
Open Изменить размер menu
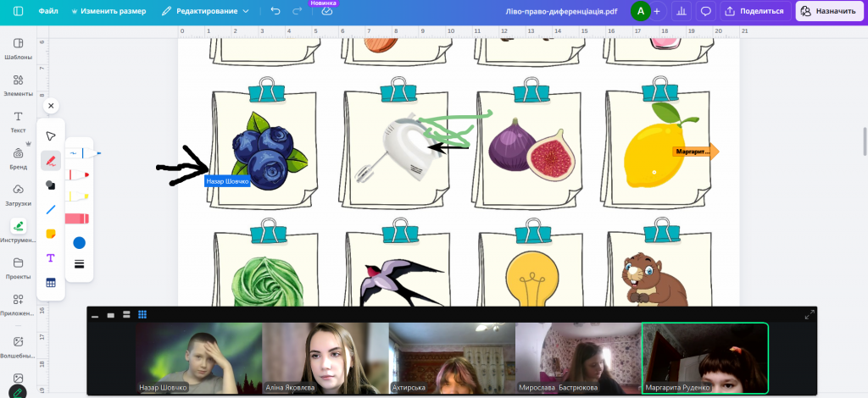pyautogui.click(x=108, y=12)
